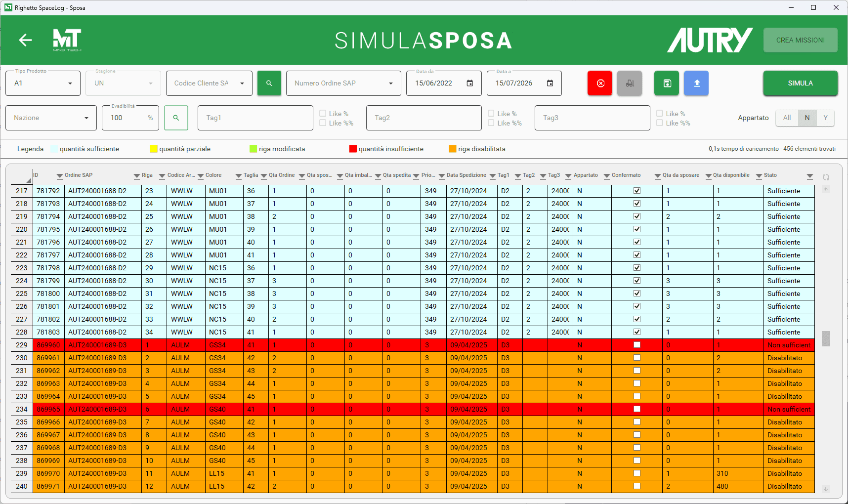Select the Y option for Appartato

coord(825,118)
